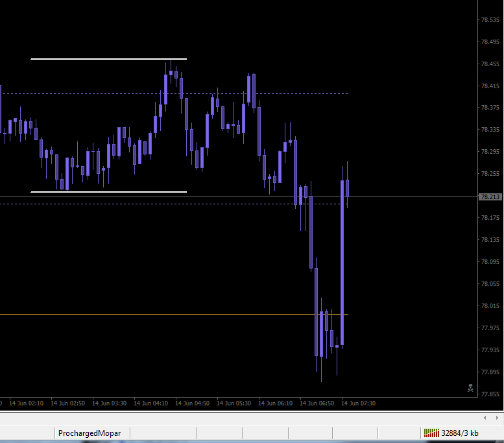This screenshot has height=443, width=504.
Task: Select the lower white trendline
Action: click(108, 192)
